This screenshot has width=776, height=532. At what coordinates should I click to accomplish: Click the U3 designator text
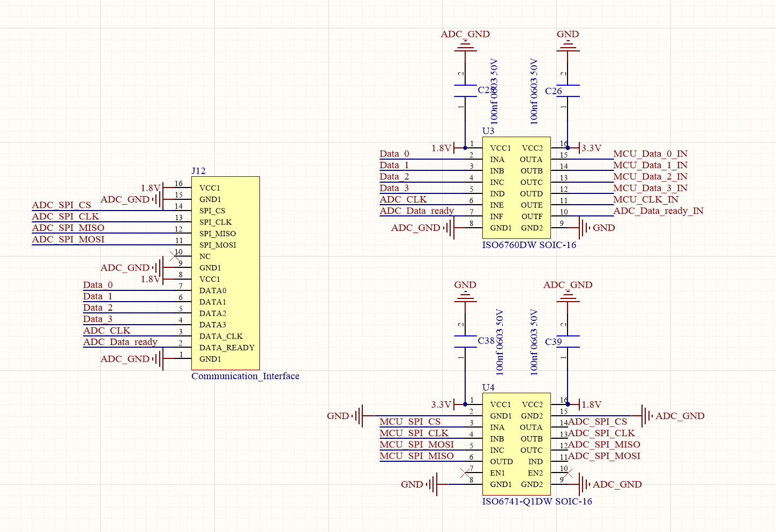488,131
